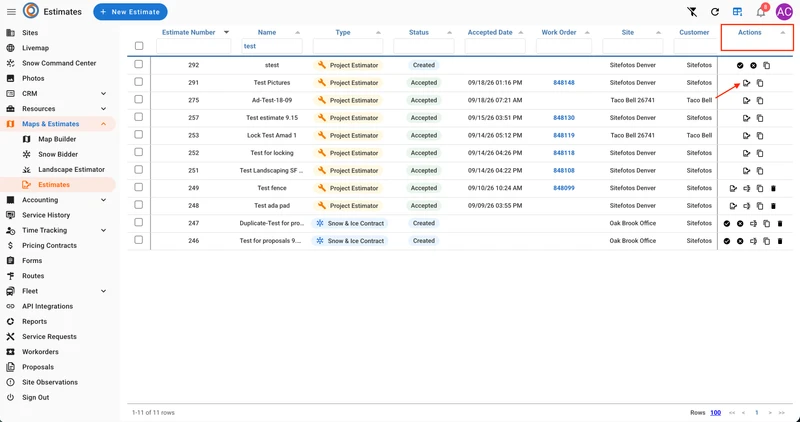
Task: Sort the Status column using its arrow
Action: (x=449, y=33)
